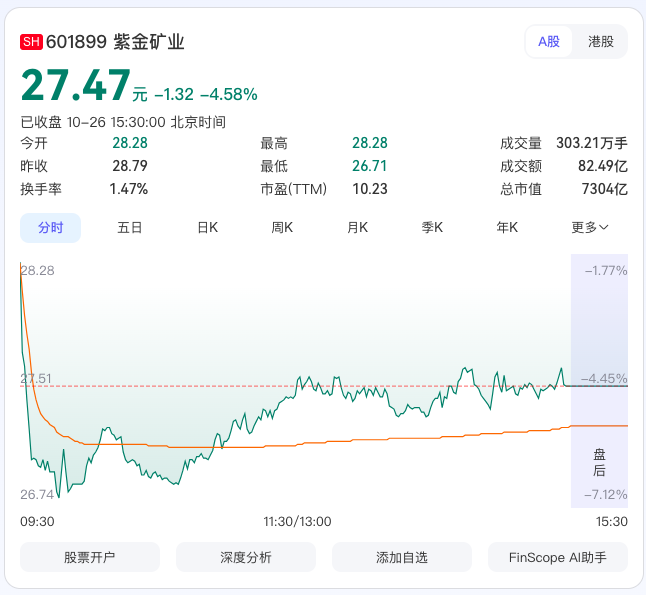Screen dimensions: 646x595
Task: Click the -4.45% chart axis label
Action: pos(604,378)
